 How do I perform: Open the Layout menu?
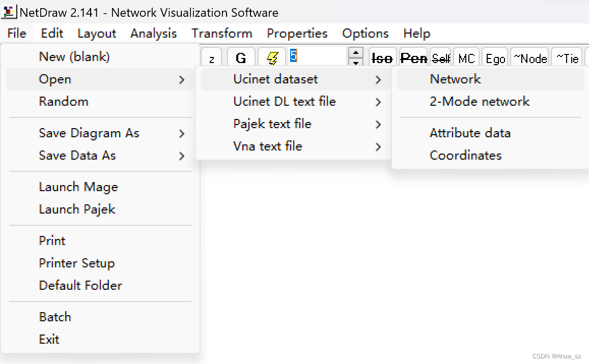(97, 34)
